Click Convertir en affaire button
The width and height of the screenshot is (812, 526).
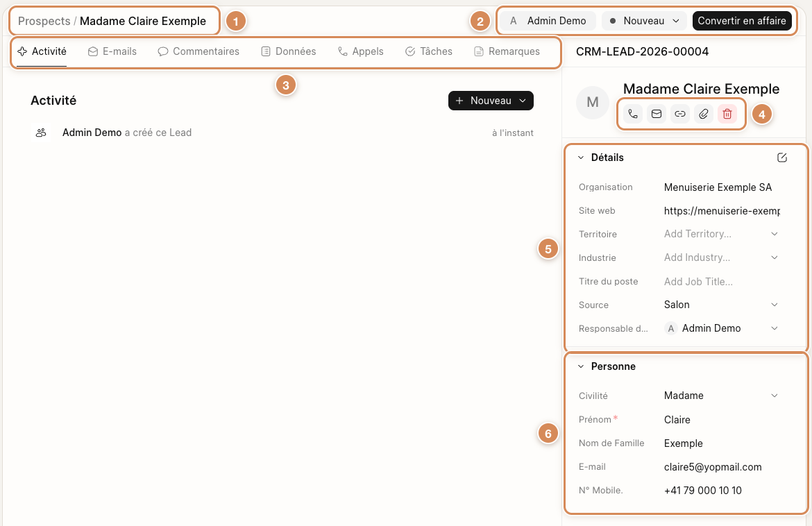pyautogui.click(x=742, y=21)
